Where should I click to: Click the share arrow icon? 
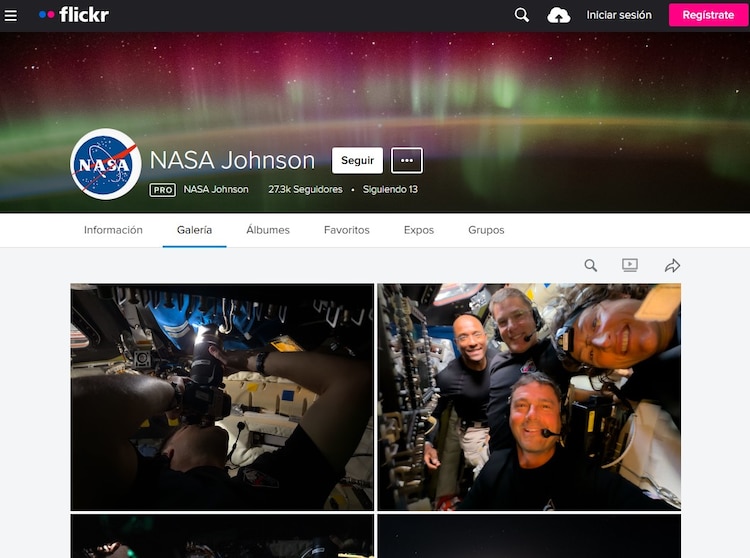pyautogui.click(x=673, y=265)
